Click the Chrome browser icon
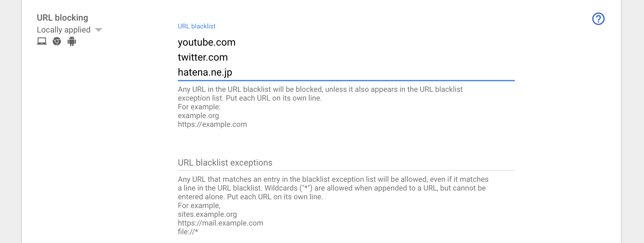Viewport: 644px width, 243px height. click(x=57, y=41)
